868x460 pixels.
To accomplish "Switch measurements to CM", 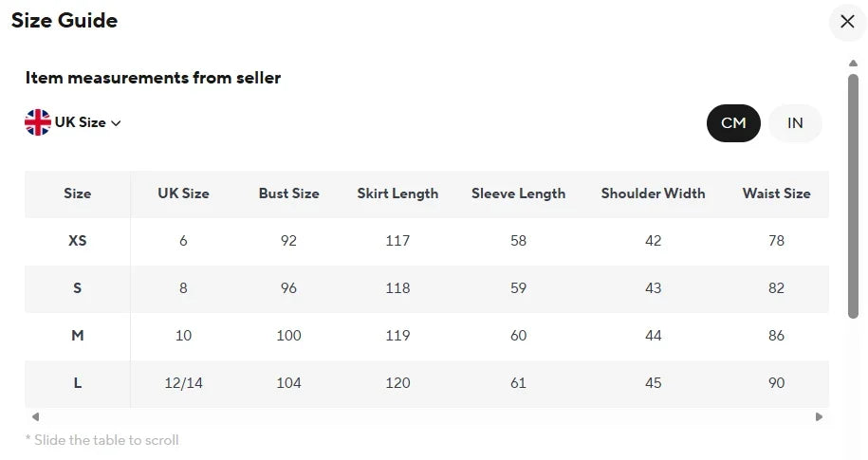I will (733, 123).
